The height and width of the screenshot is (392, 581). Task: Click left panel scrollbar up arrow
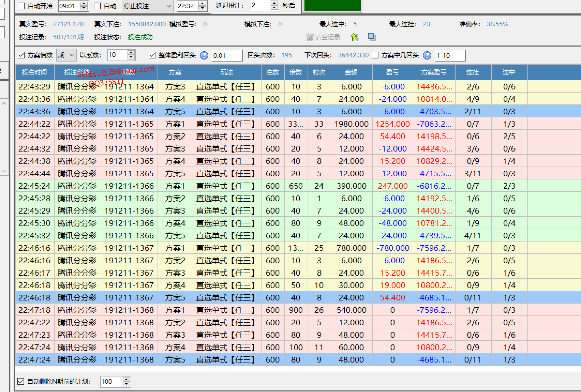[x=4, y=104]
